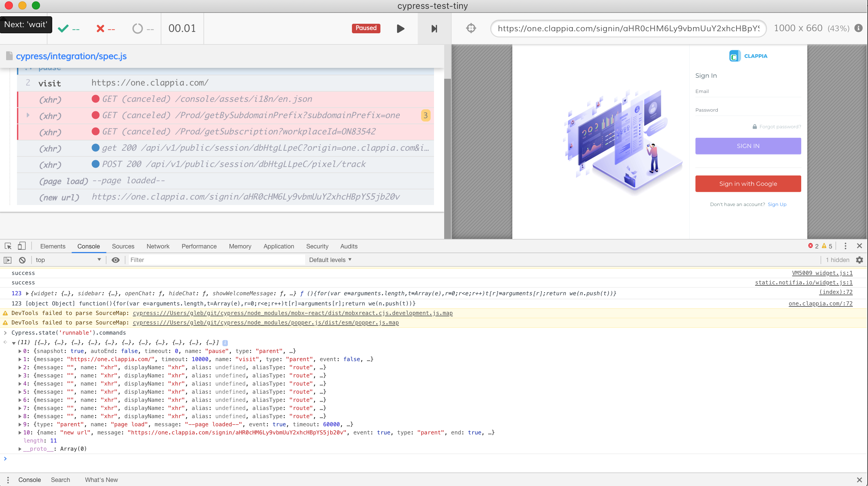Open the Search drawer tab
The height and width of the screenshot is (486, 868).
(x=60, y=480)
